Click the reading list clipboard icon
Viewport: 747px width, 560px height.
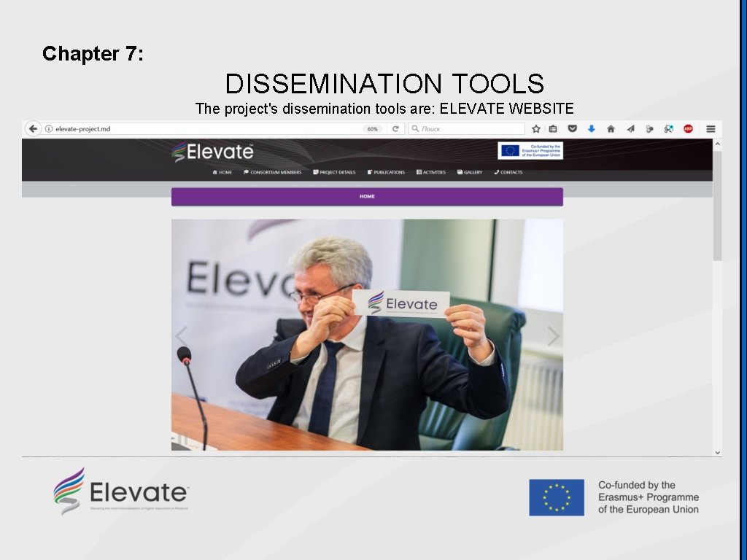(x=553, y=128)
